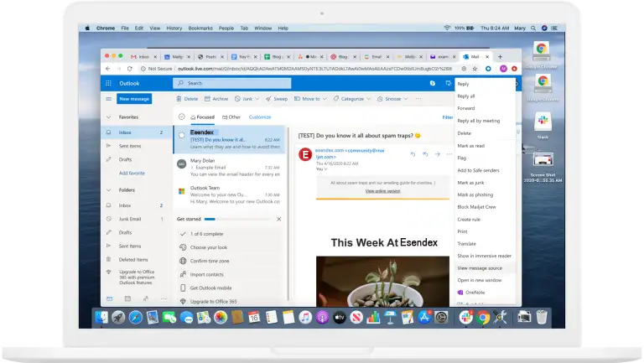This screenshot has width=644, height=363.
Task: Select Confirm time zone step
Action: [x=210, y=262]
